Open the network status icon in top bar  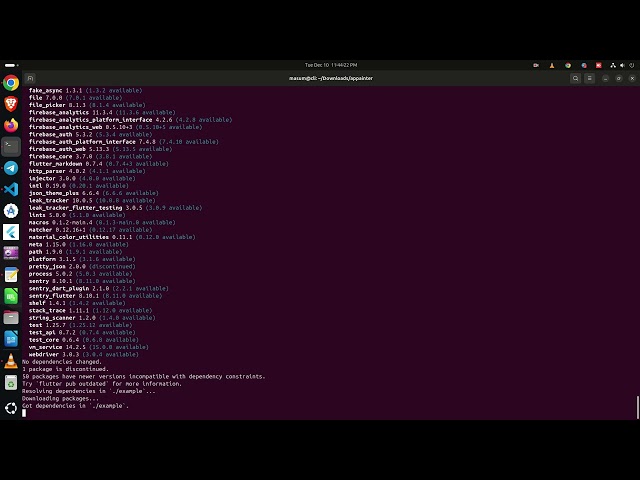(x=613, y=65)
